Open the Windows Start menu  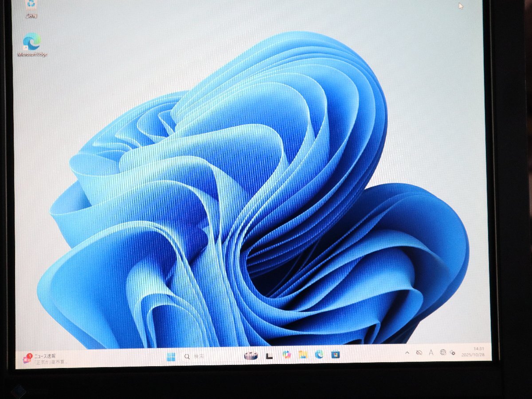(171, 357)
